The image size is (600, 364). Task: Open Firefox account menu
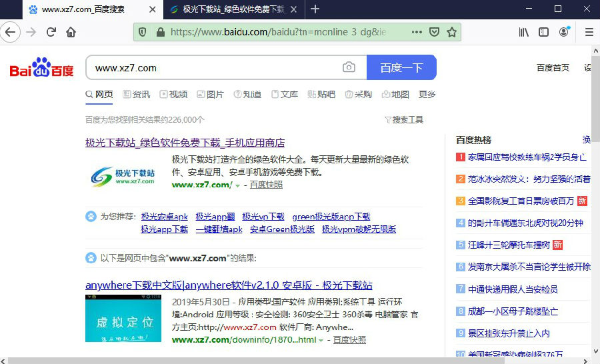[564, 32]
